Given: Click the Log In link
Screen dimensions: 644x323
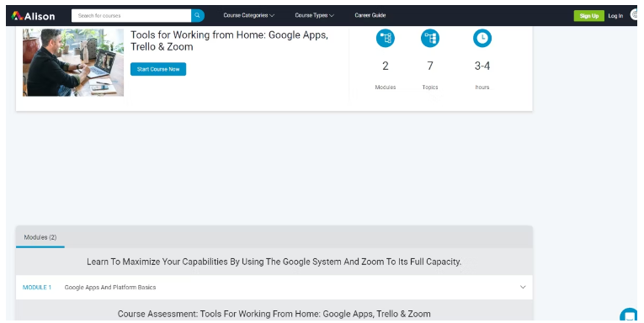Looking at the screenshot, I should pyautogui.click(x=615, y=16).
